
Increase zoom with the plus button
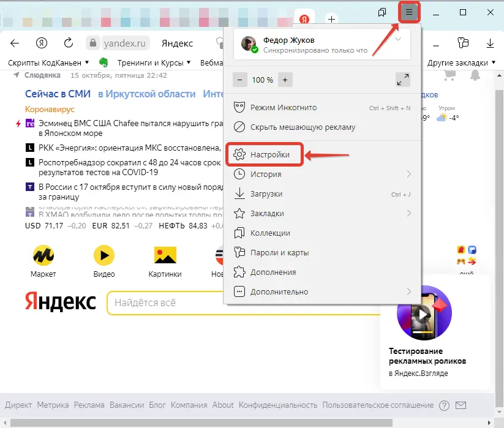click(285, 80)
